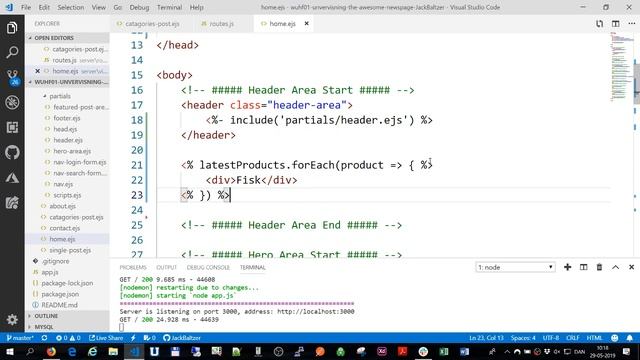Screen dimensions: 640x360
Task: Click the master branch in status bar
Action: click(x=20, y=338)
